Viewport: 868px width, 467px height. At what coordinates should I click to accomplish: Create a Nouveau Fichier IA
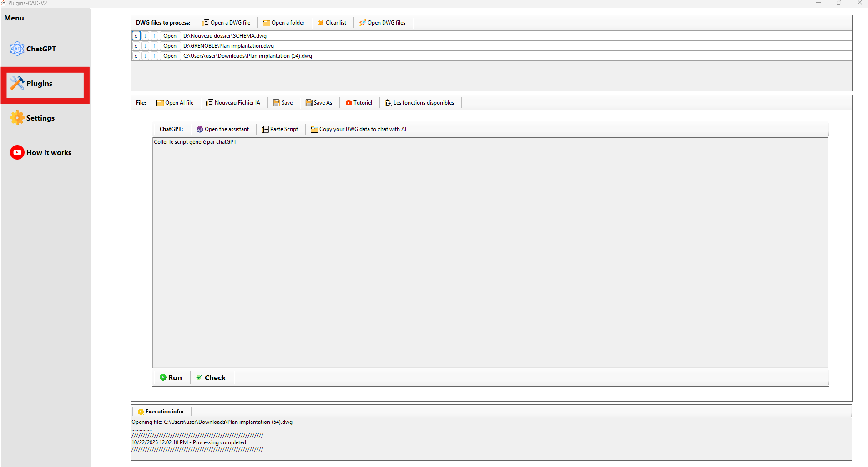tap(233, 103)
